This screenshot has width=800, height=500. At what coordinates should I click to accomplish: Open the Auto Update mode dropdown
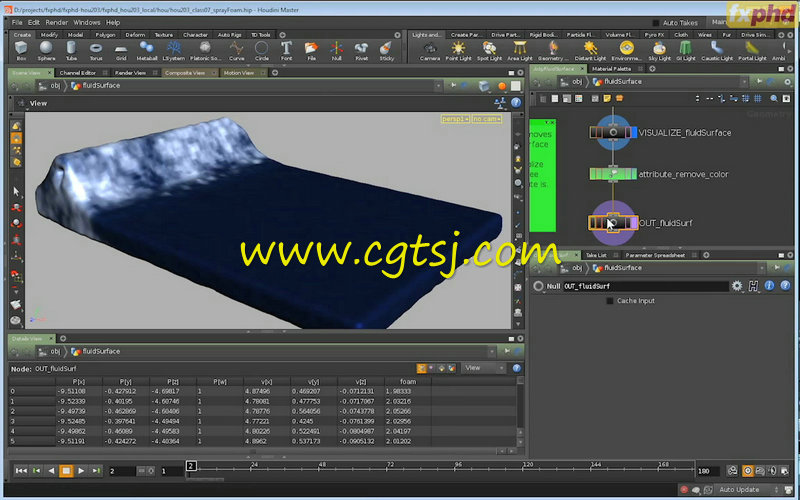click(x=747, y=490)
